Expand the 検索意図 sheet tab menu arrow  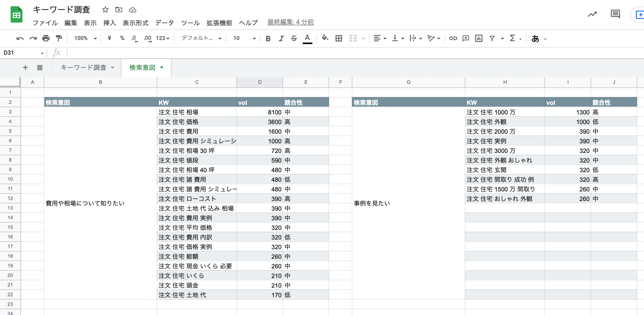(x=162, y=68)
